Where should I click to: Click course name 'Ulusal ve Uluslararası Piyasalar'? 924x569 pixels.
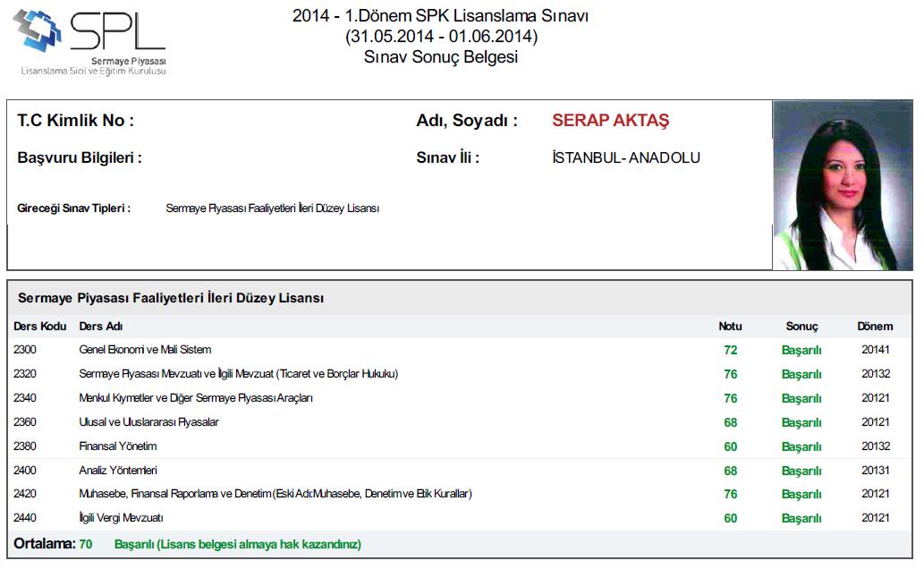[148, 422]
